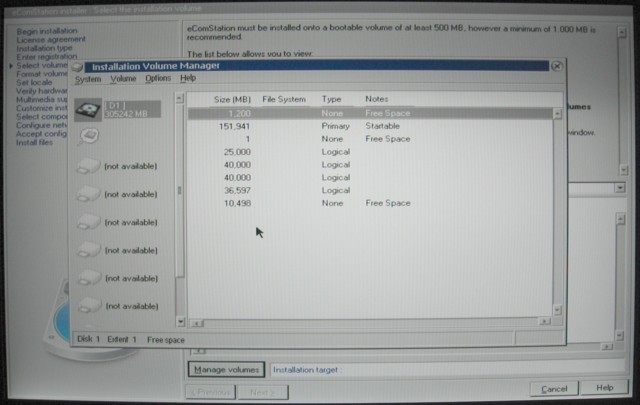This screenshot has width=640, height=405.
Task: Click the installer text area scroll up arrow
Action: 622,33
